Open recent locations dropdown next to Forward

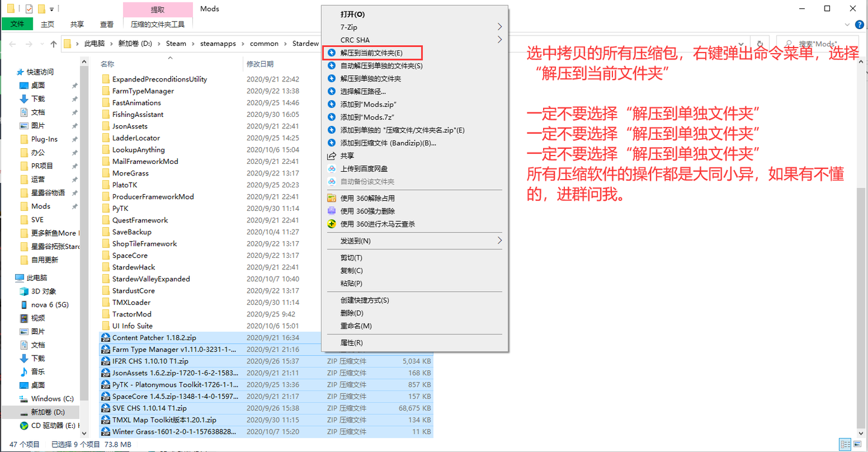(42, 44)
